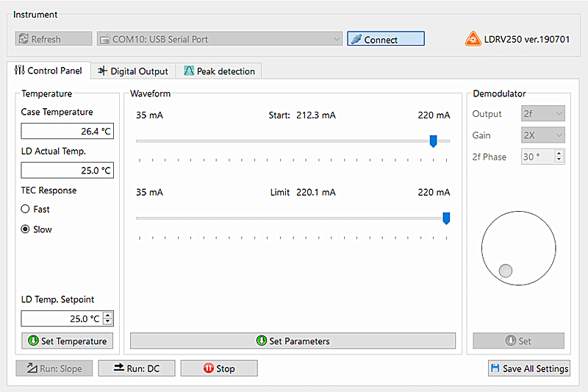This screenshot has height=392, width=588.
Task: Click the Set Parameters button
Action: coord(293,341)
